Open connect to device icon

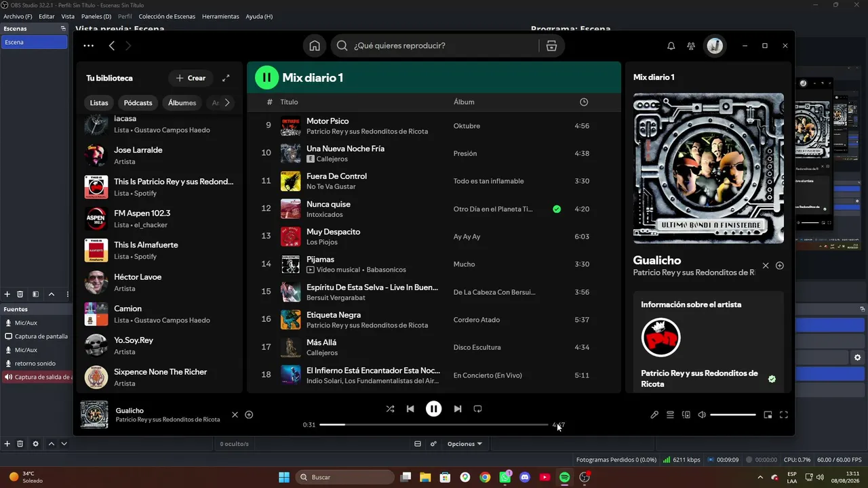[x=686, y=415]
